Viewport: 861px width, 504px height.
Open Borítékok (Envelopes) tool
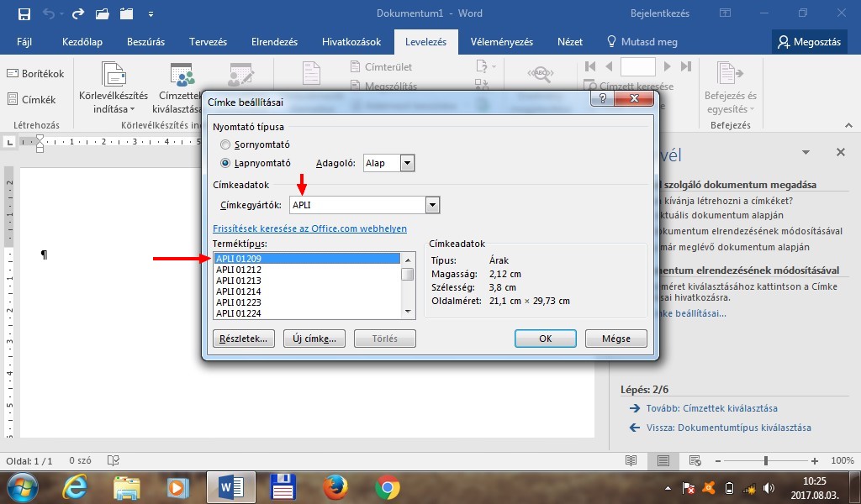coord(35,73)
